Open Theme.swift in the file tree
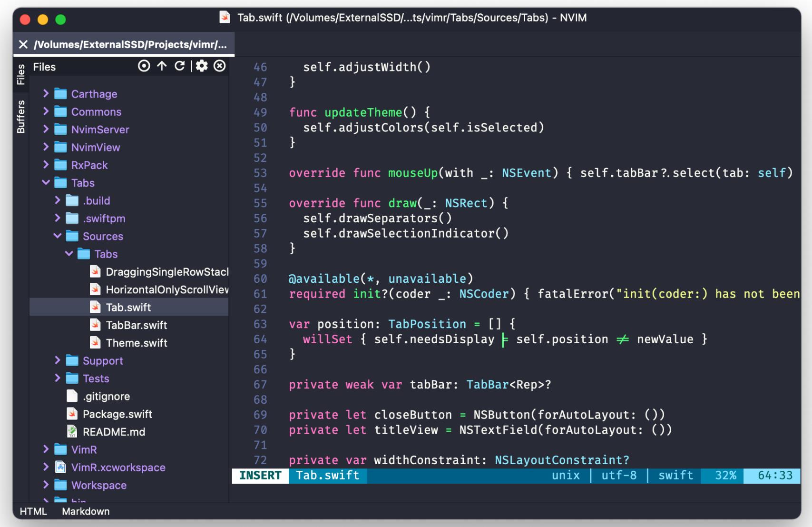Image resolution: width=812 pixels, height=527 pixels. [x=136, y=343]
